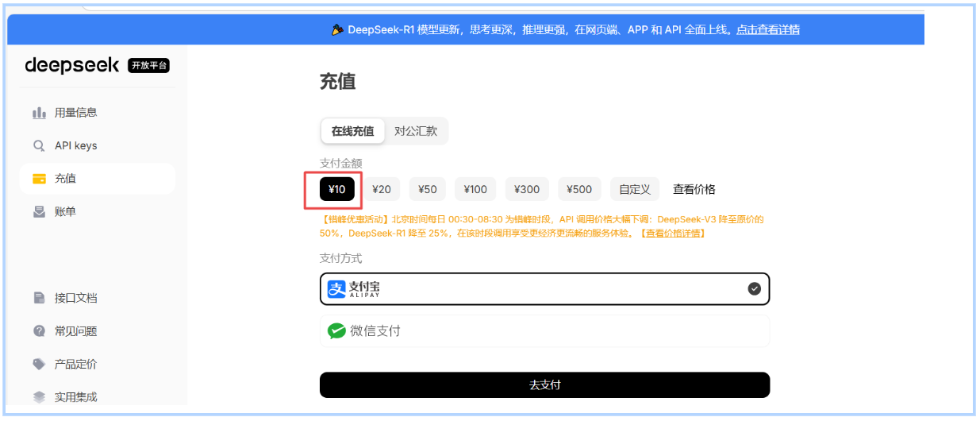Switch to 在线充值 tab

click(353, 131)
